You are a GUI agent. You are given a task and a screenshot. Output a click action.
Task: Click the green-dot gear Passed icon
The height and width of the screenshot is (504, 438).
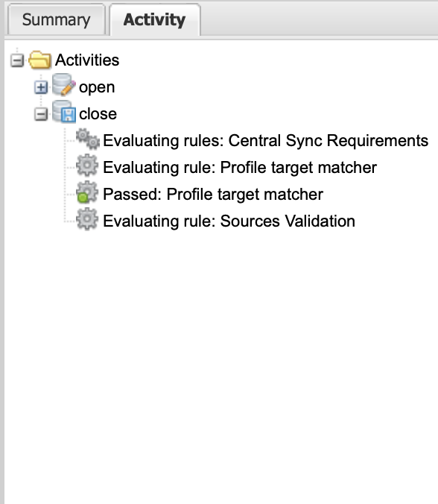(87, 192)
